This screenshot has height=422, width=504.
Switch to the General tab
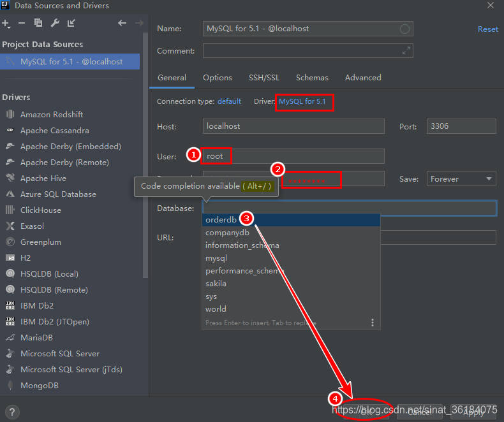(x=172, y=78)
